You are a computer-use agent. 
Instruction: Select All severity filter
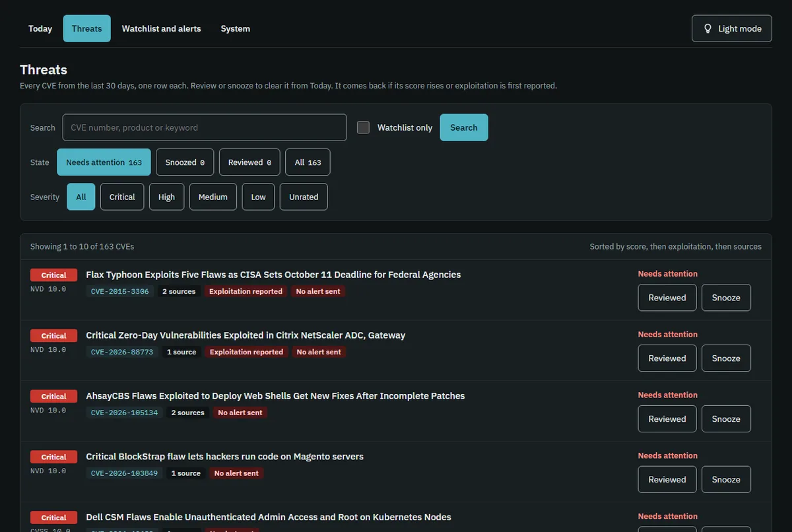tap(81, 197)
